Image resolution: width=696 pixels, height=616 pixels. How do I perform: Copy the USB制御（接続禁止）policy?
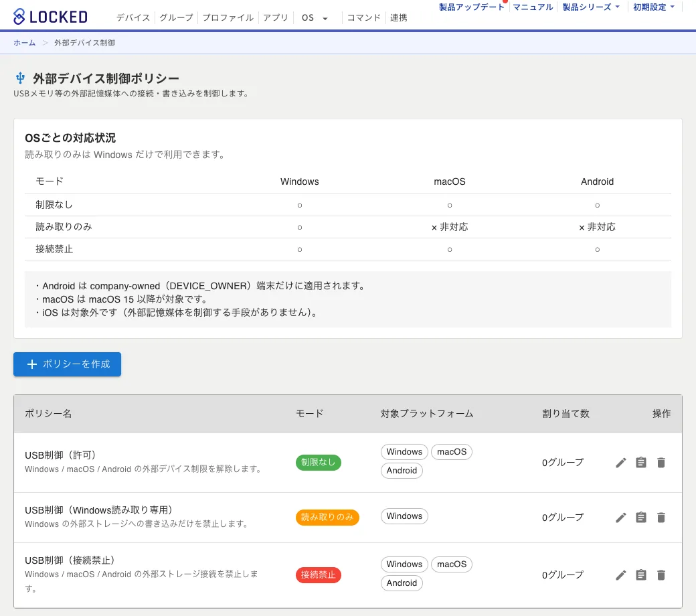pos(640,575)
